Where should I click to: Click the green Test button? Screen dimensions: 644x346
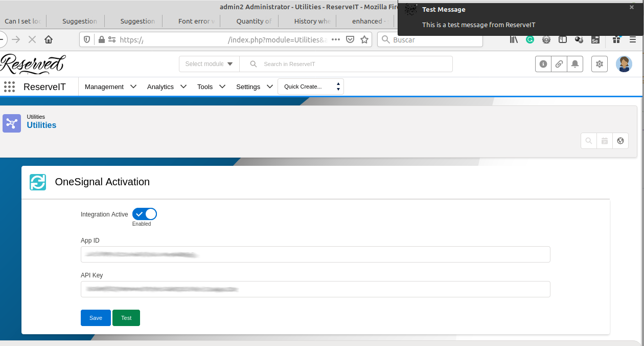tap(126, 318)
